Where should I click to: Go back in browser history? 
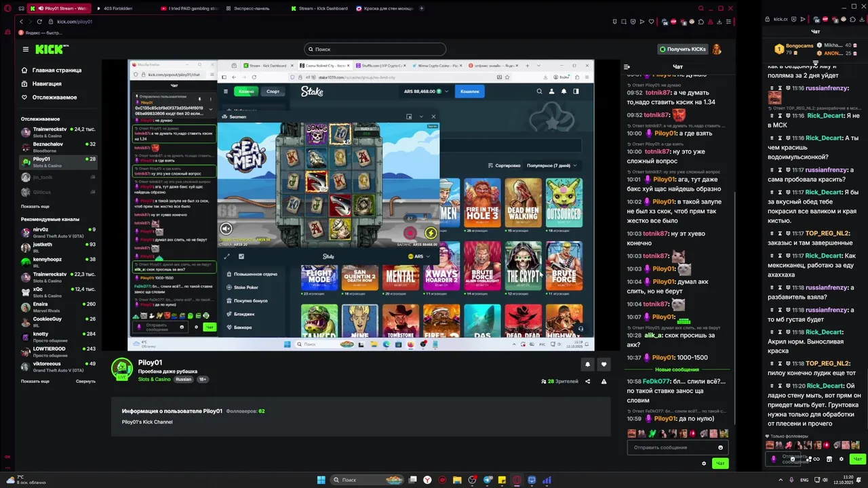pyautogui.click(x=21, y=22)
